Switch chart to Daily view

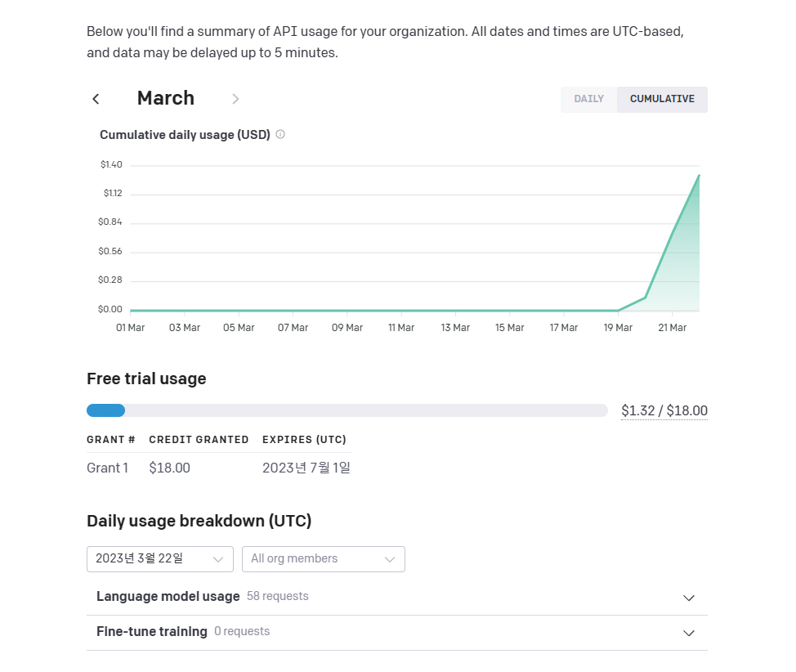[588, 99]
